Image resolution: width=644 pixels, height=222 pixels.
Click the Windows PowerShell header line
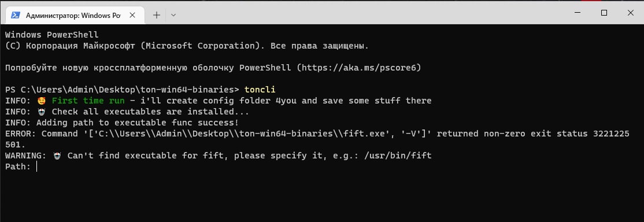52,35
